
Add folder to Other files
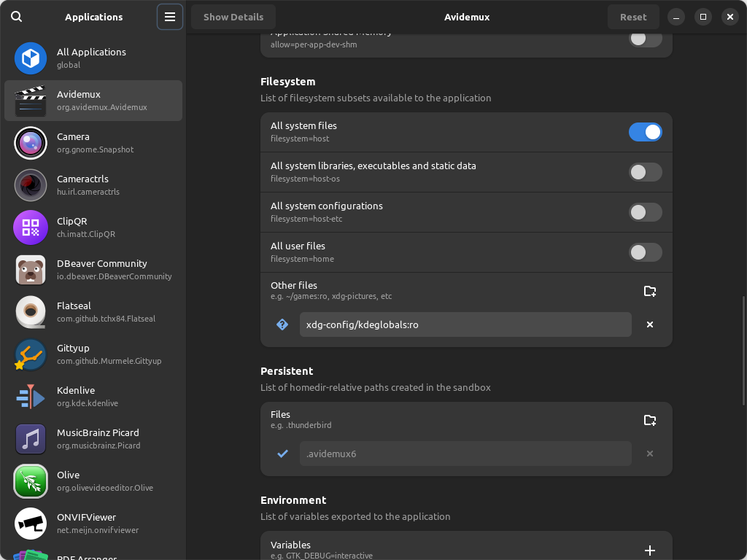click(649, 291)
